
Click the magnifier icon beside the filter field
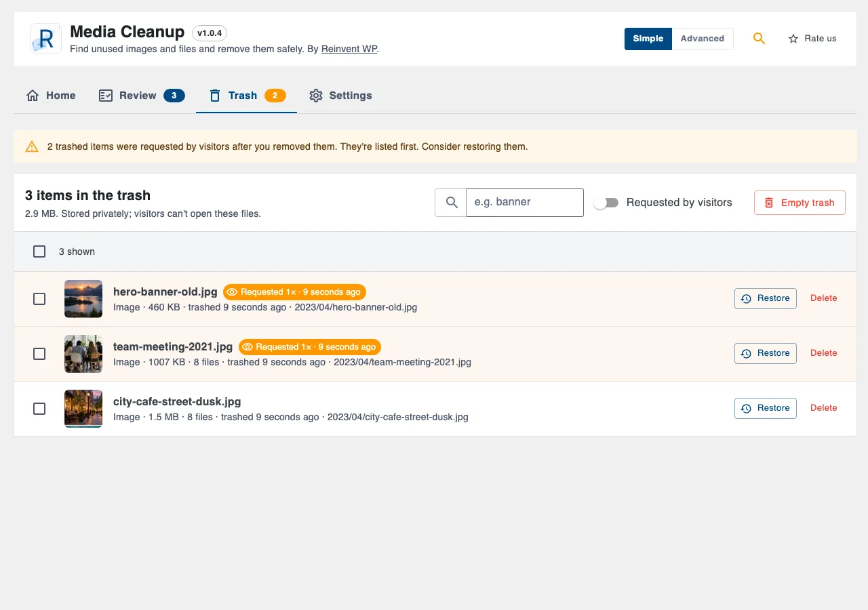[451, 202]
